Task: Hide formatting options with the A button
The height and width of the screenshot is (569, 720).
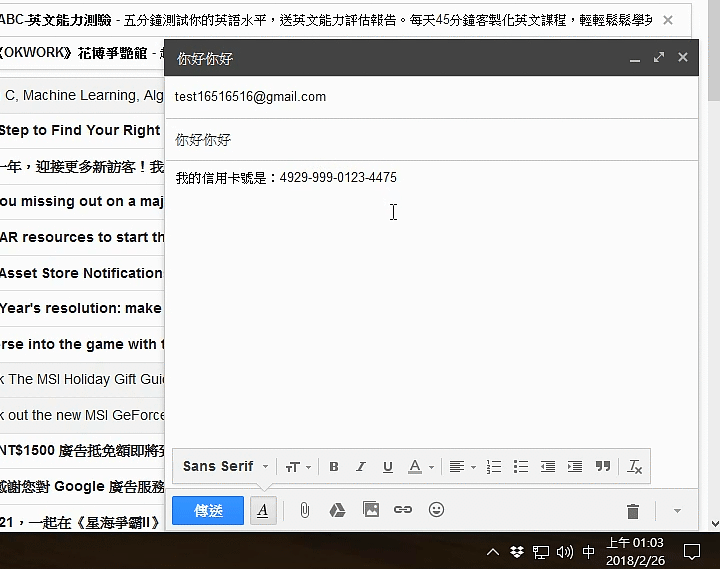Action: [x=262, y=510]
